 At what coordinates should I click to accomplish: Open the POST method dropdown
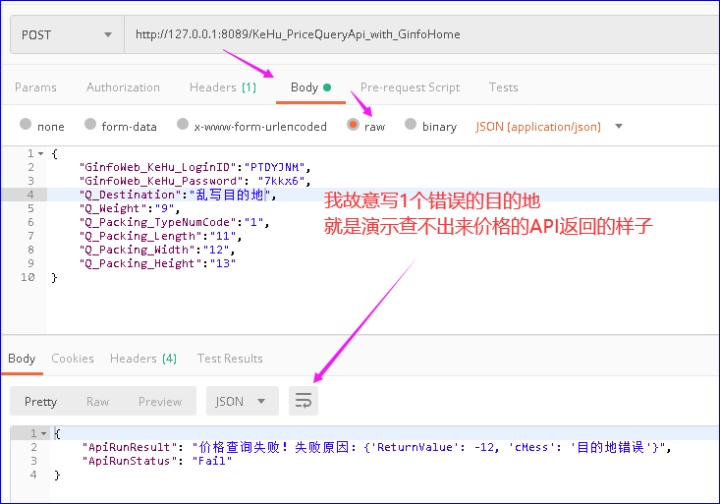point(67,35)
